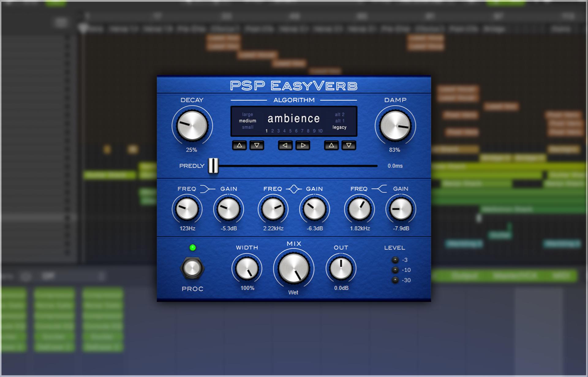Click the DAMP knob

pyautogui.click(x=395, y=126)
